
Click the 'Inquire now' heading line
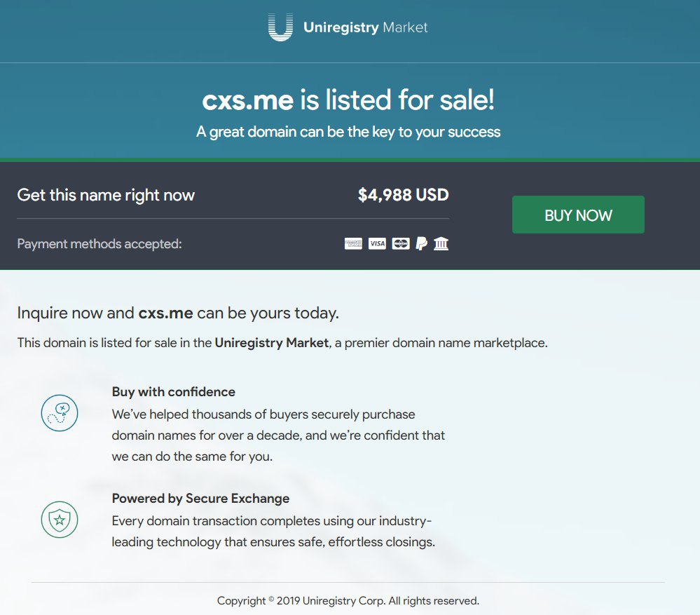pyautogui.click(x=178, y=313)
